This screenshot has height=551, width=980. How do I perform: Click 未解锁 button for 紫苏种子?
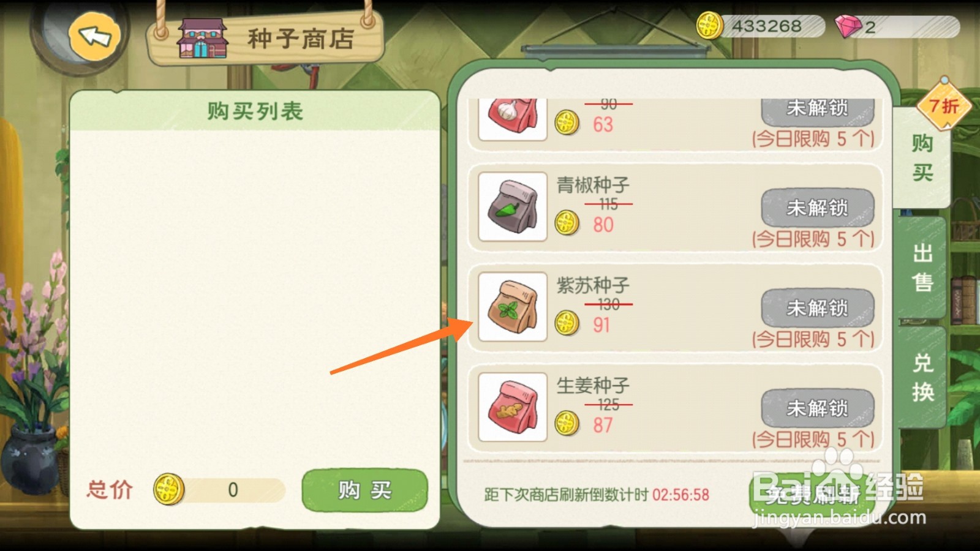818,308
